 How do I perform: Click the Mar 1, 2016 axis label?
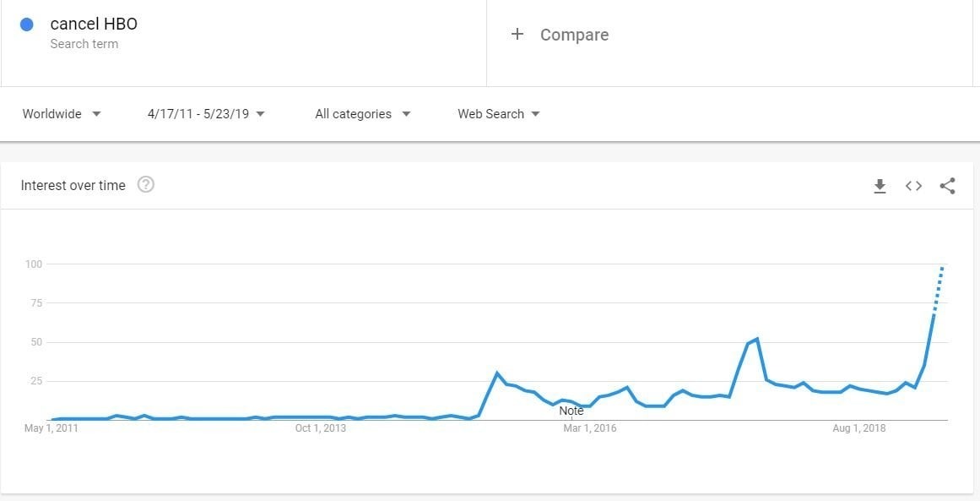tap(589, 428)
